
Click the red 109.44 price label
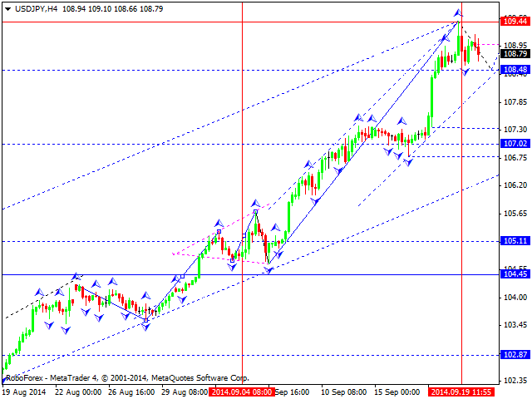(x=515, y=22)
